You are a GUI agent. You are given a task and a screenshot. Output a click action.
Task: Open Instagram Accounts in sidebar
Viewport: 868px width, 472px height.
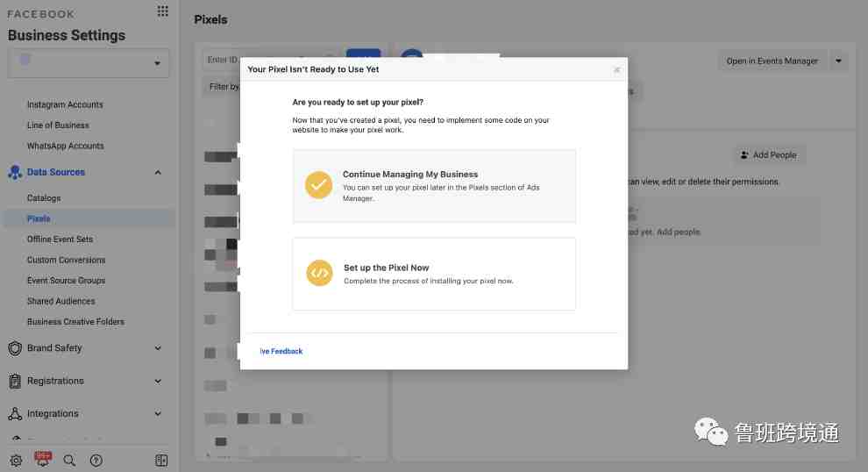66,104
